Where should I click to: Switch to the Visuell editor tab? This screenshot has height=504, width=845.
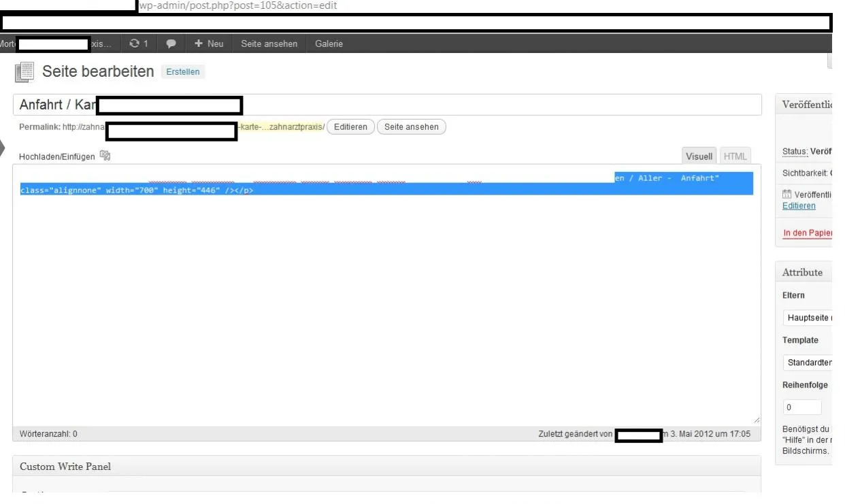click(699, 156)
